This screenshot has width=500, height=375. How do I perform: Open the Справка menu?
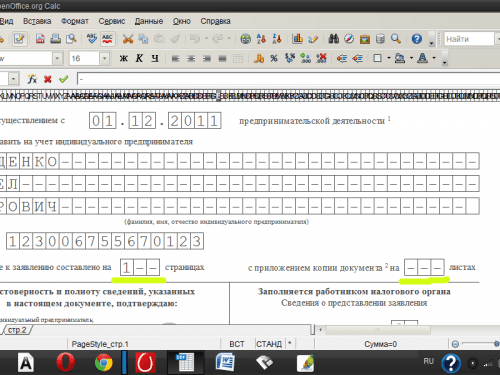[x=215, y=21]
